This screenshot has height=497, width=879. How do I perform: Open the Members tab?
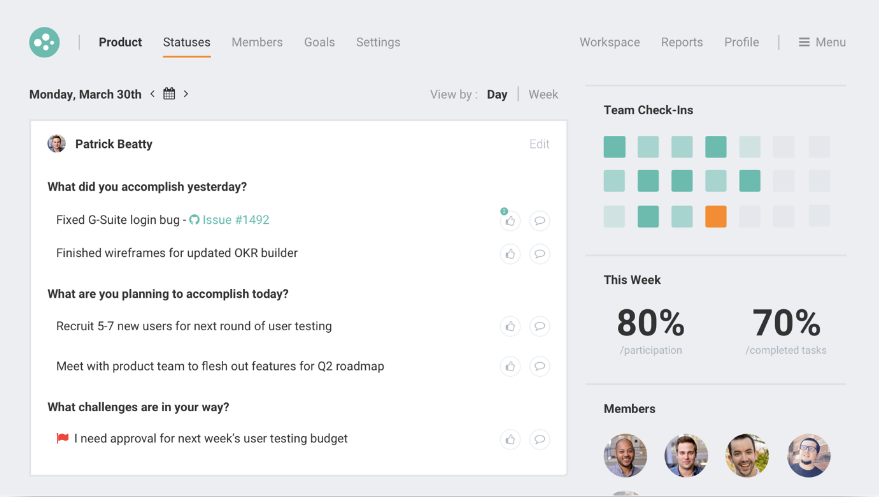click(x=257, y=42)
